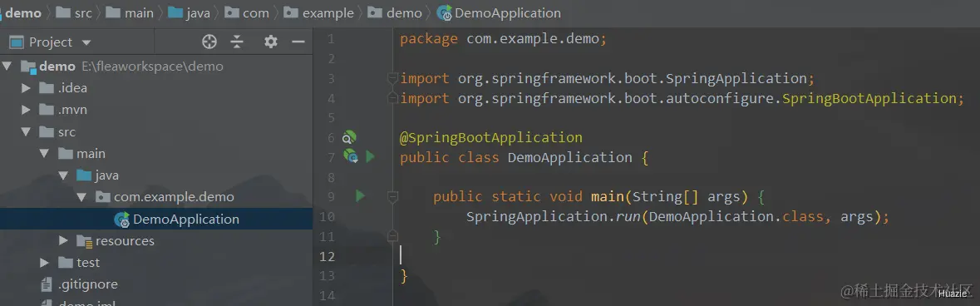
Task: Open the Project view dropdown
Action: click(86, 42)
